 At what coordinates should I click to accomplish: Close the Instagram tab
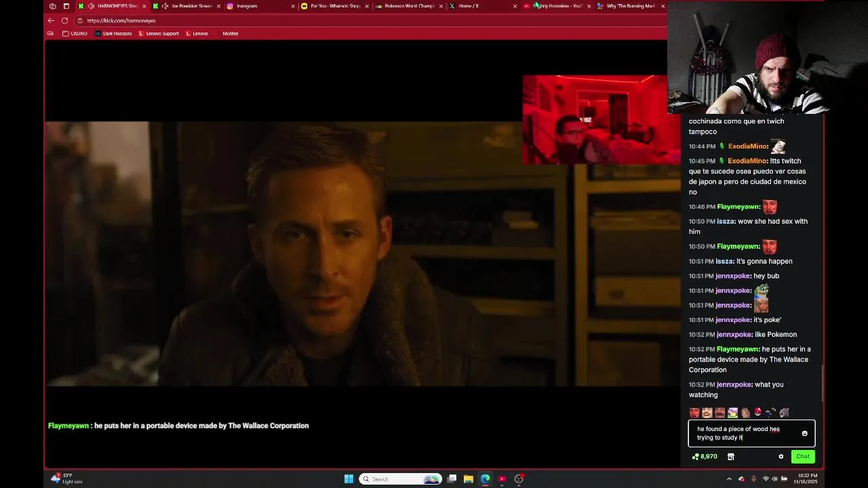tap(293, 6)
